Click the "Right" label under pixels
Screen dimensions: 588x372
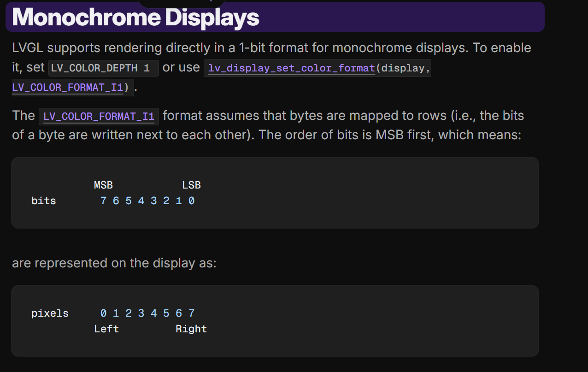191,329
